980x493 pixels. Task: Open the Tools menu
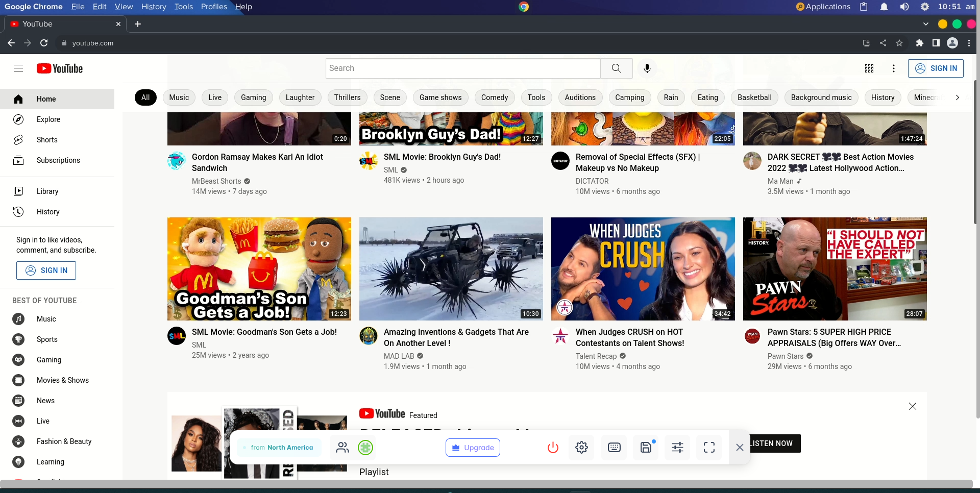184,7
